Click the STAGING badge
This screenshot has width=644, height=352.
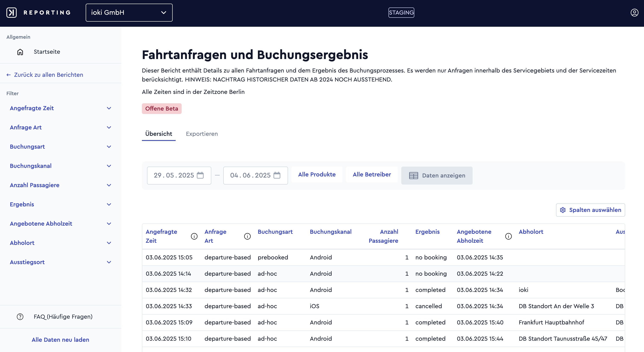pos(401,12)
